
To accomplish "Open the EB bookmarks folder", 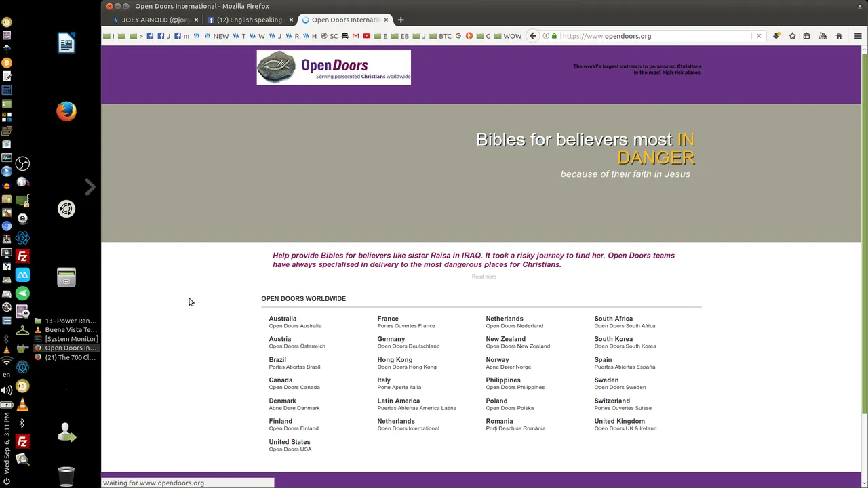I will tap(400, 36).
